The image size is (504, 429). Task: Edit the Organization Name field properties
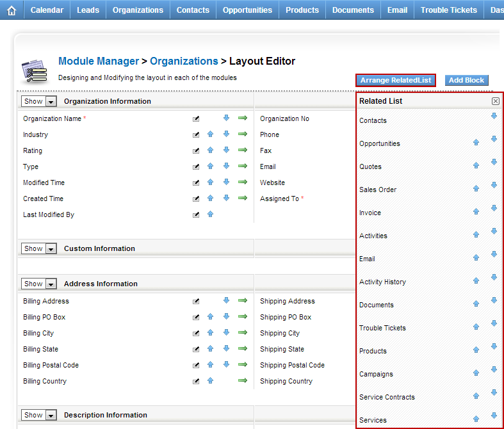pyautogui.click(x=196, y=119)
